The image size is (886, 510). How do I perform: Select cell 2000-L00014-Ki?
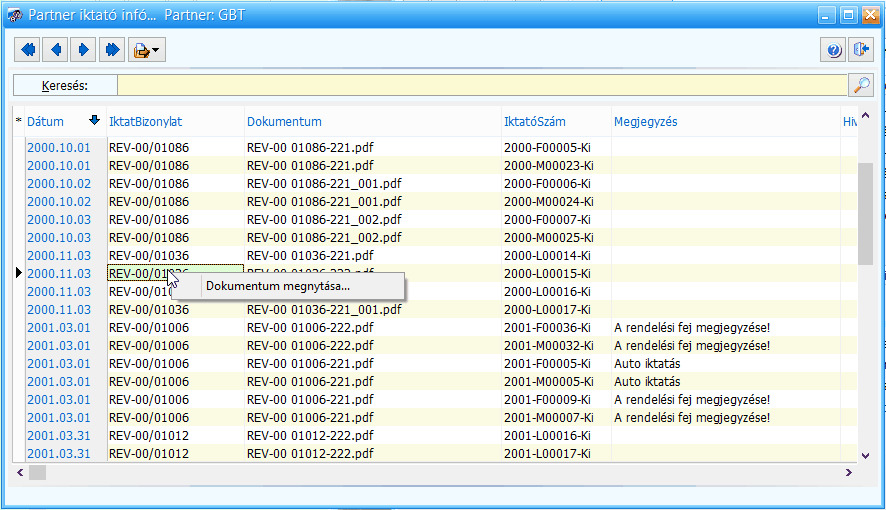pyautogui.click(x=547, y=255)
